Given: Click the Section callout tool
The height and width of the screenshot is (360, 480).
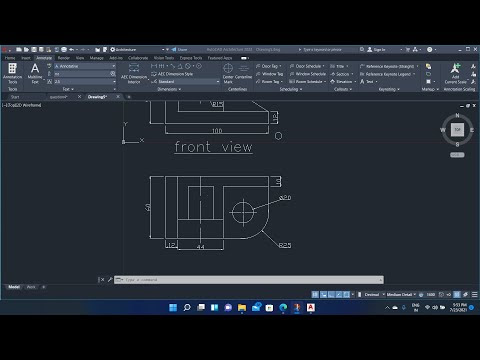Looking at the screenshot, I should [341, 74].
